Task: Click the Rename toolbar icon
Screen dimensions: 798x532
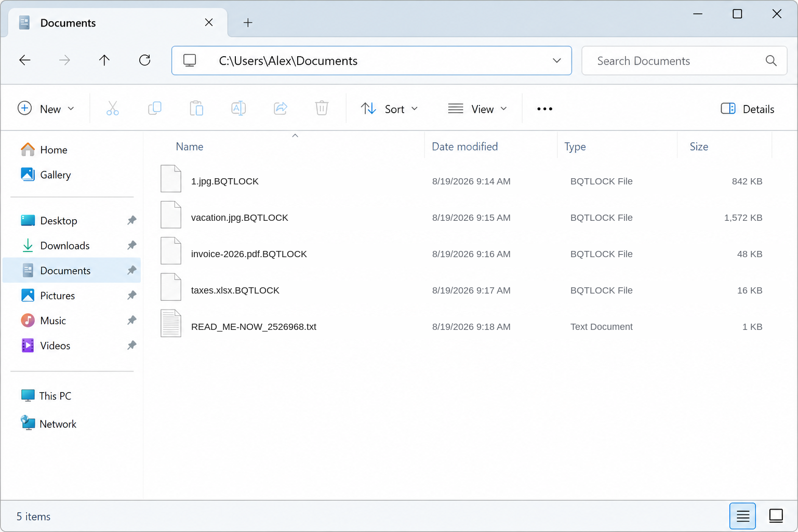Action: point(238,109)
